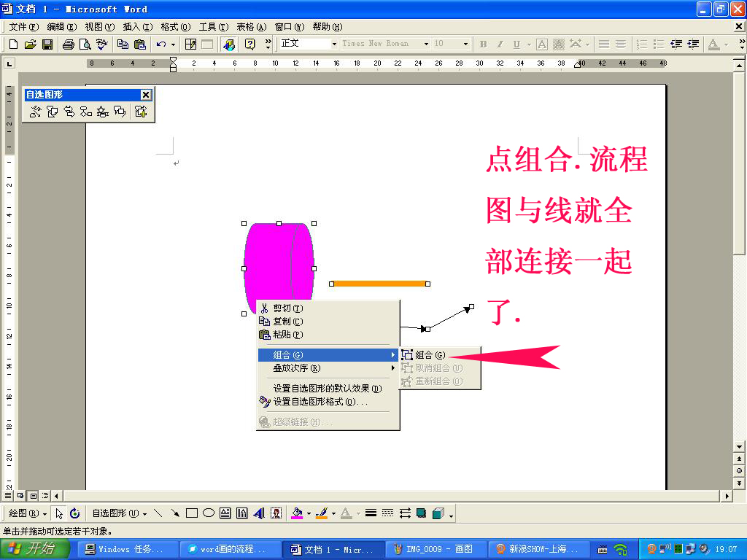Select 设置自选图形格式(O)... context entry

[x=328, y=402]
